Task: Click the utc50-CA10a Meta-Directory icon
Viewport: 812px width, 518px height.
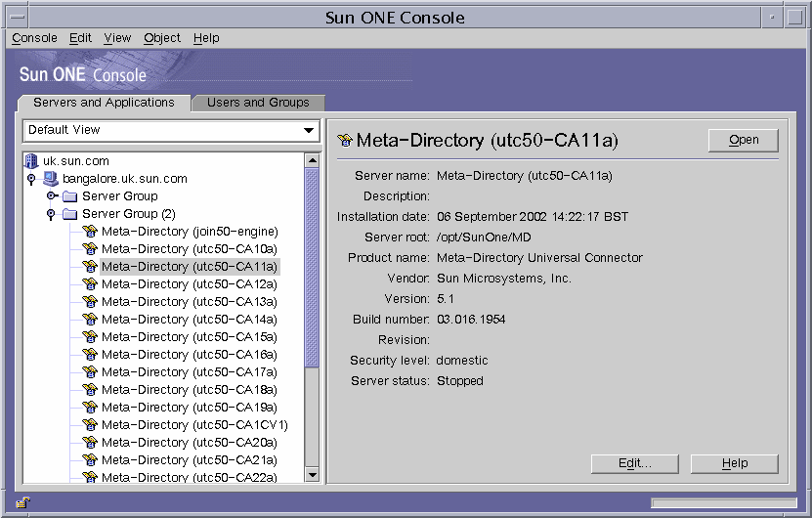Action: pos(90,248)
